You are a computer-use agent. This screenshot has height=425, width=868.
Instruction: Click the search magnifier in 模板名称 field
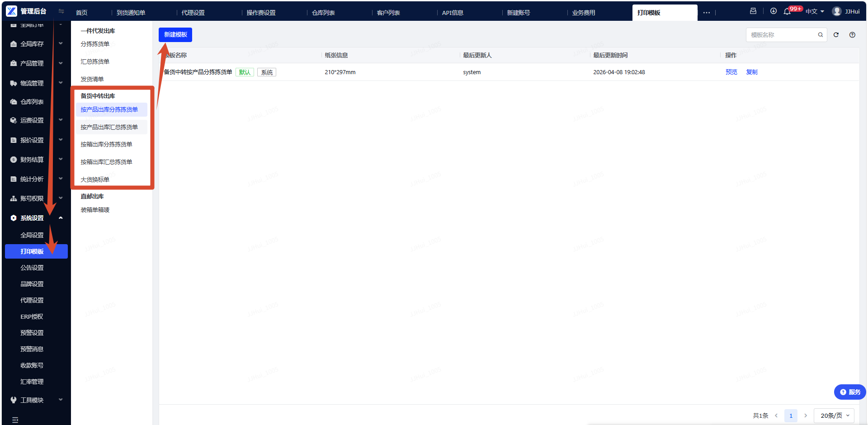pyautogui.click(x=821, y=35)
